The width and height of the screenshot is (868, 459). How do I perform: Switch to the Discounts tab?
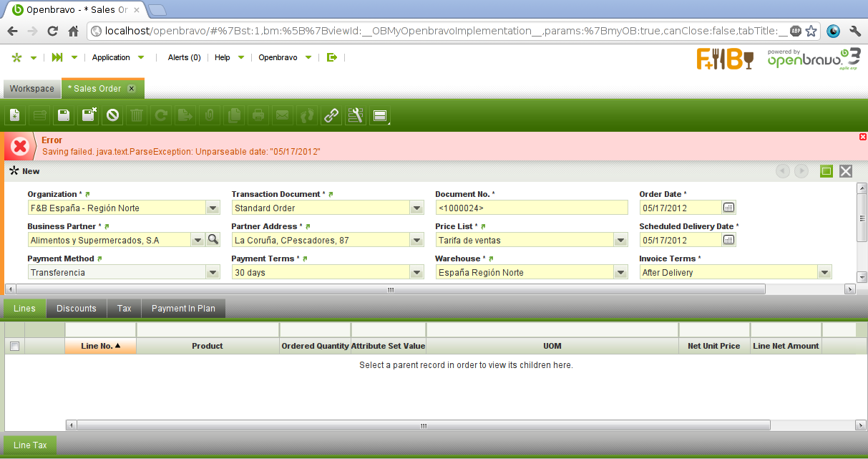(77, 309)
